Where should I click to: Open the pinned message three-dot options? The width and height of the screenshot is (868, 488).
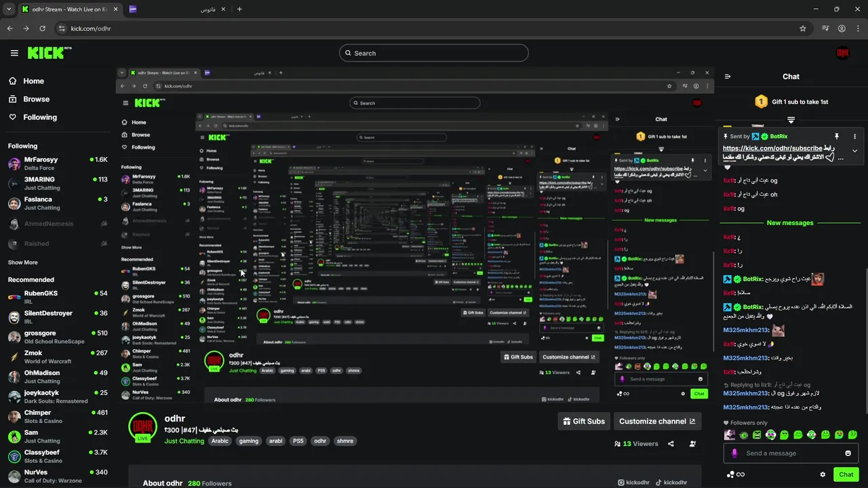click(x=854, y=136)
